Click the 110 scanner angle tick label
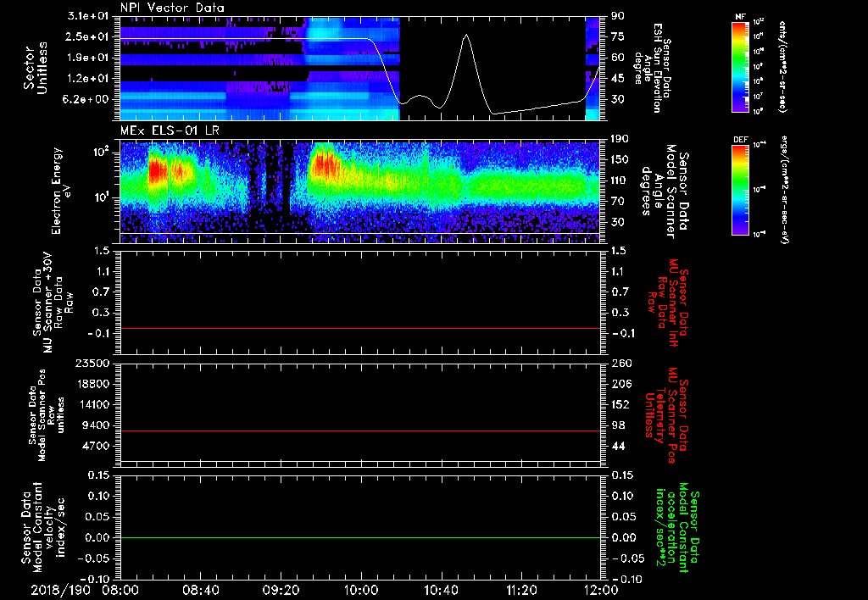Image resolution: width=868 pixels, height=600 pixels. tap(620, 181)
